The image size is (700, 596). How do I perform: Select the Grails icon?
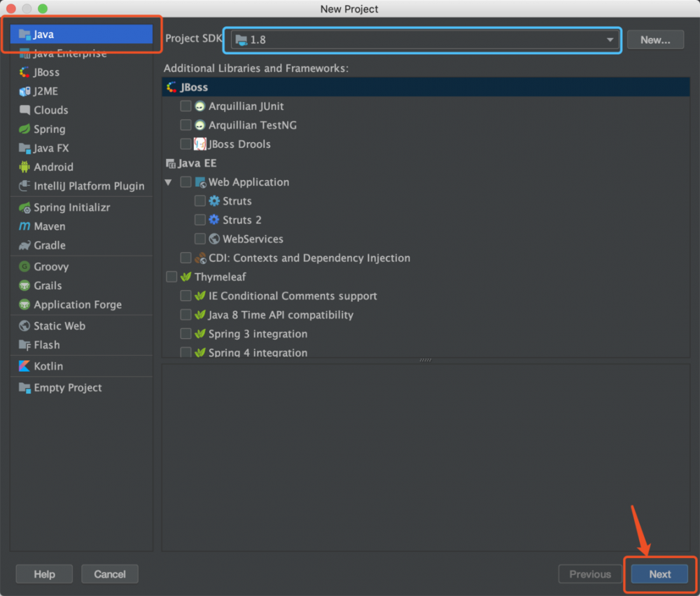[x=24, y=286]
